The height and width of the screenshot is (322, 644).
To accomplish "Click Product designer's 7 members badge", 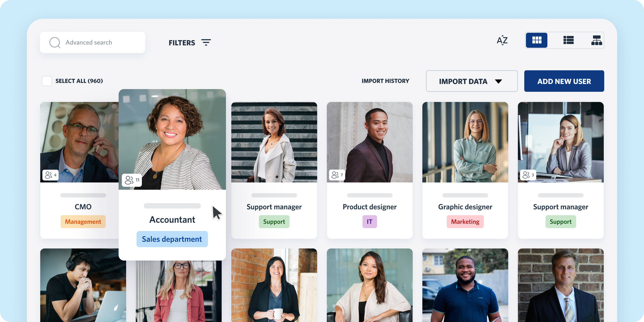I will 337,175.
